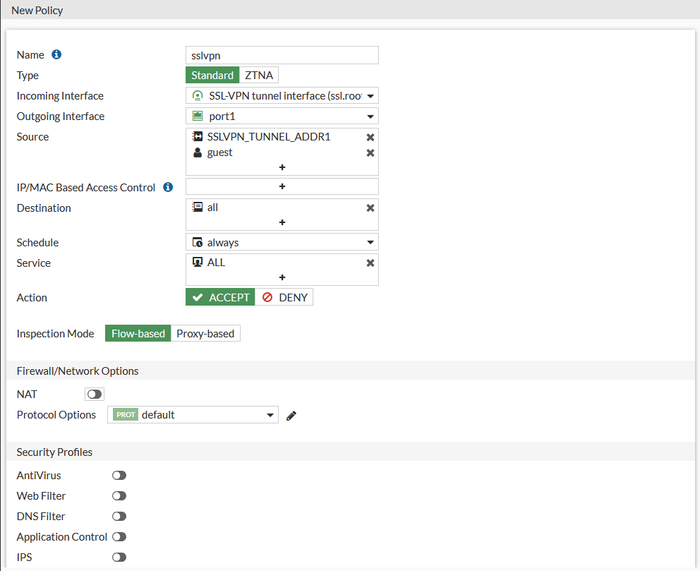Click plus icon to add Source entry
Screen dimensions: 700x571
click(x=282, y=167)
